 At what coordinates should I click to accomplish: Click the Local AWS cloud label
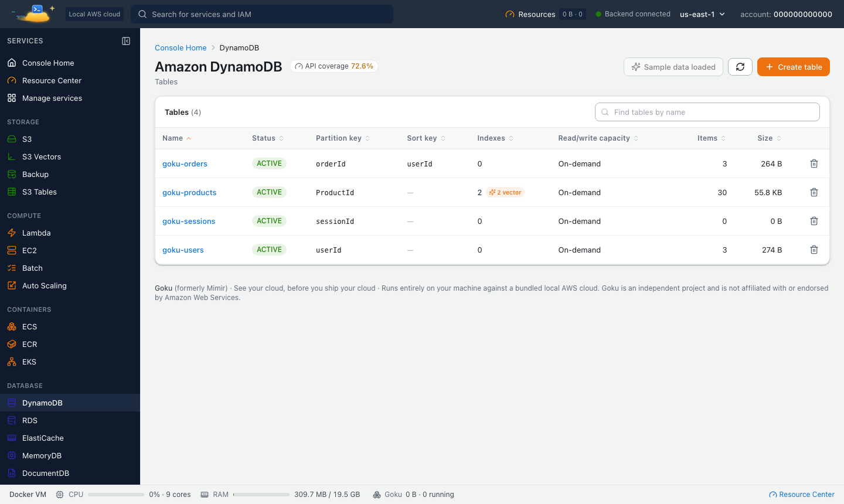[94, 14]
